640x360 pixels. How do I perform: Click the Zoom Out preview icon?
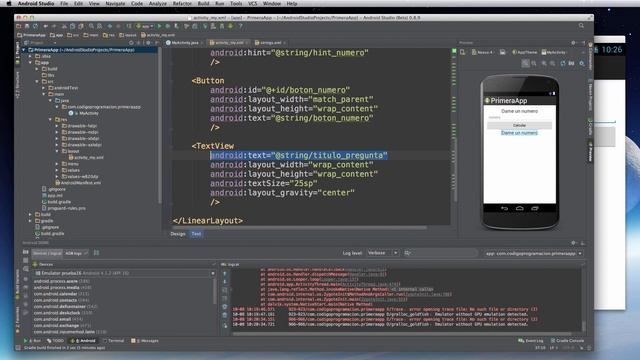(x=552, y=63)
